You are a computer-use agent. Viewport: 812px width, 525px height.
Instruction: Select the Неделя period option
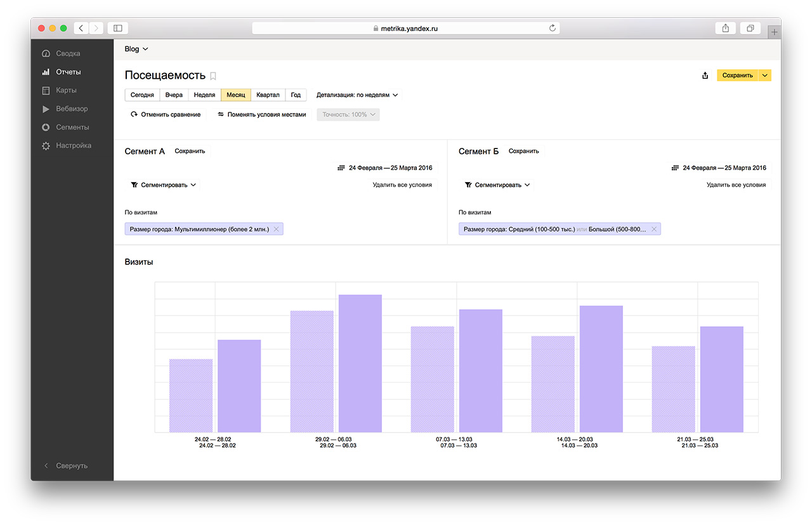click(x=204, y=95)
